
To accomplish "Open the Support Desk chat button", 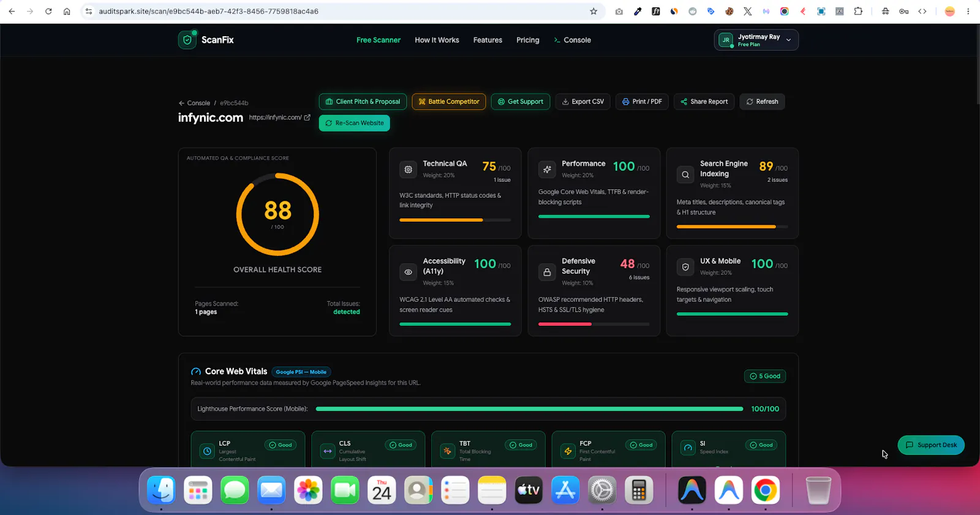I will (x=931, y=445).
